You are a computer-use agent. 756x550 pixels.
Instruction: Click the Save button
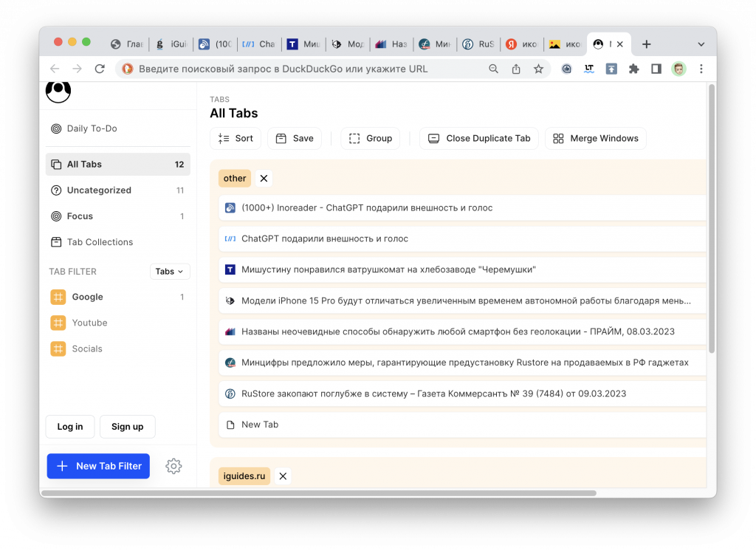pyautogui.click(x=295, y=138)
